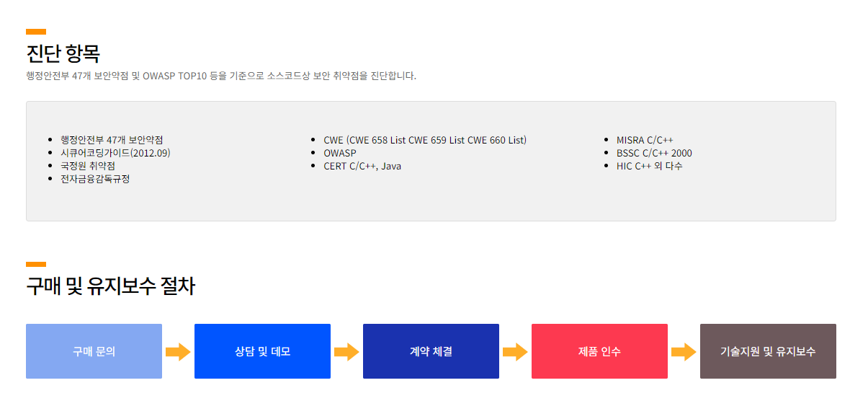Click the 국정원 취약점 list entry
The height and width of the screenshot is (401, 868).
88,166
